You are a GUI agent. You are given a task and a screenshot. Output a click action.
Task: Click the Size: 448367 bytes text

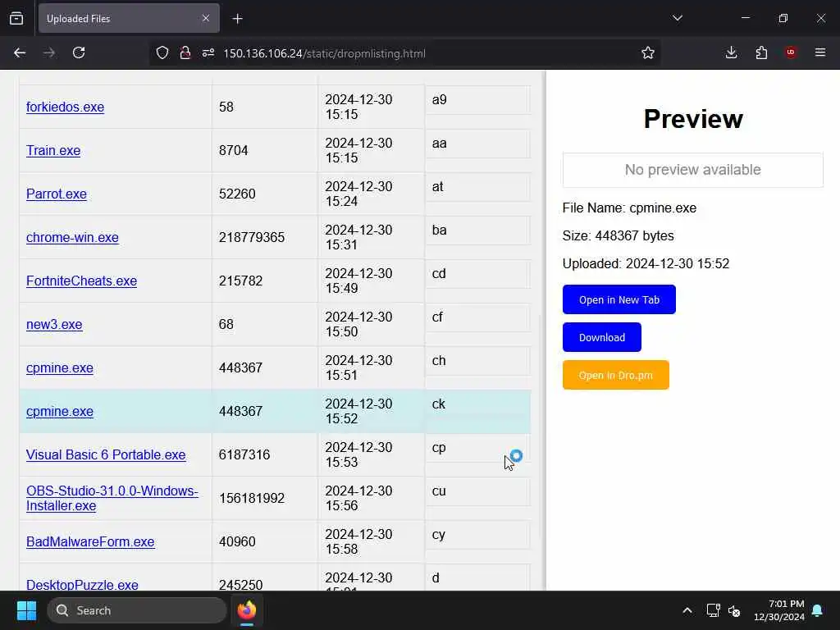click(618, 235)
